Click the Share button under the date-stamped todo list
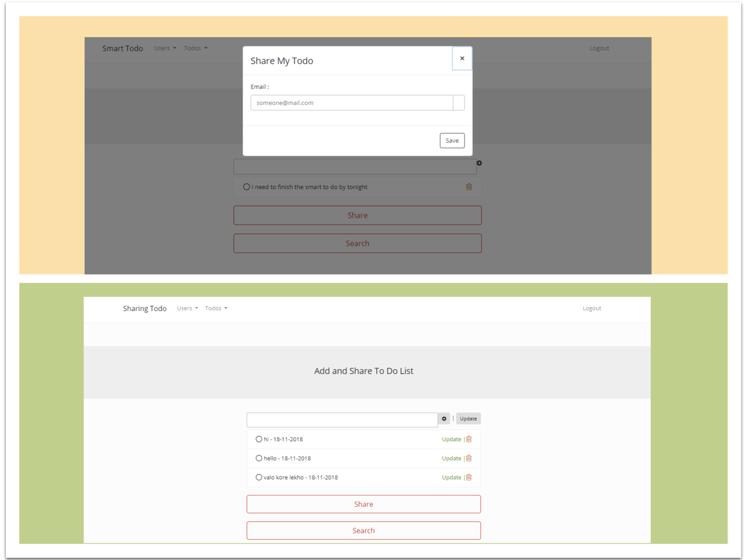The height and width of the screenshot is (560, 747). coord(363,504)
